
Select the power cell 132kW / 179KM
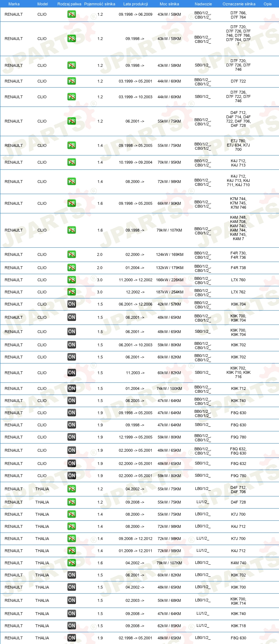point(170,268)
